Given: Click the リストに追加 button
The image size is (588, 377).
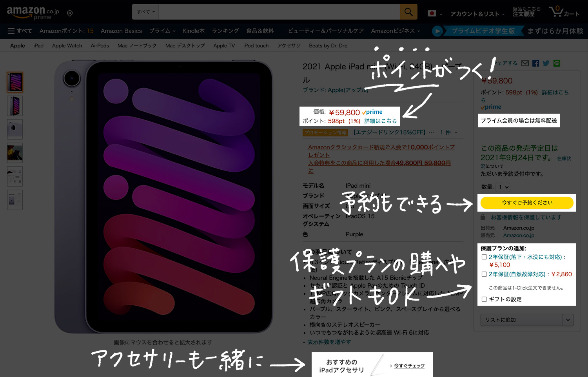Looking at the screenshot, I should pos(522,320).
